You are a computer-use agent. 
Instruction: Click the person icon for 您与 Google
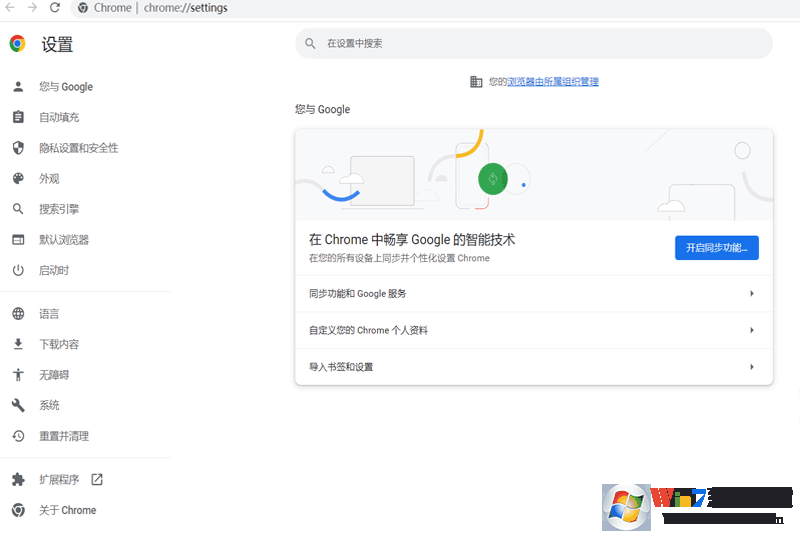[x=18, y=87]
